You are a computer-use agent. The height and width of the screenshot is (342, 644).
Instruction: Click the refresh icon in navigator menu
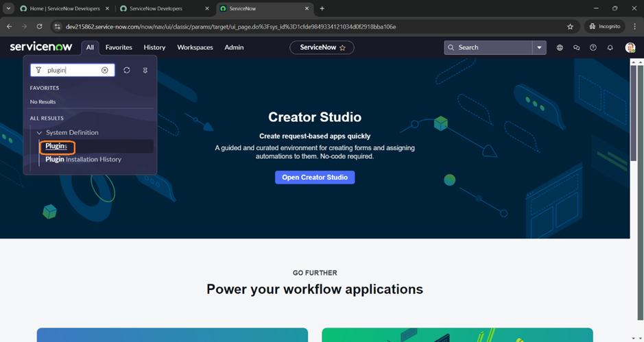[127, 70]
